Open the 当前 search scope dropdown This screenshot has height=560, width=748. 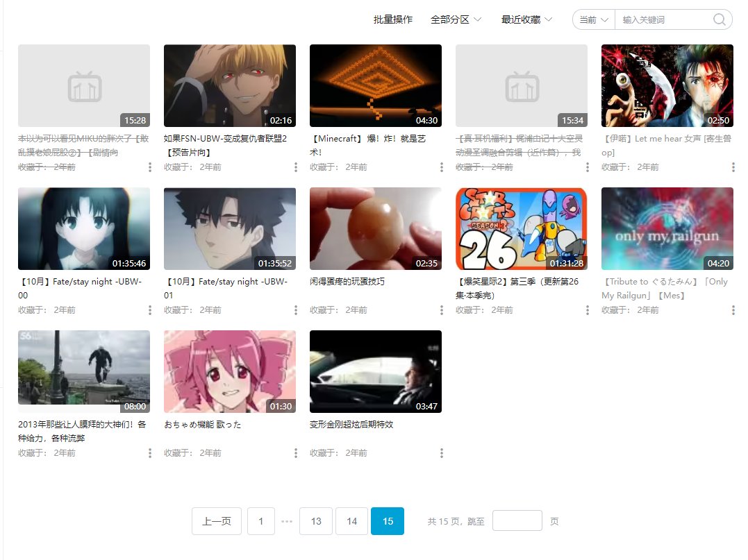[594, 19]
